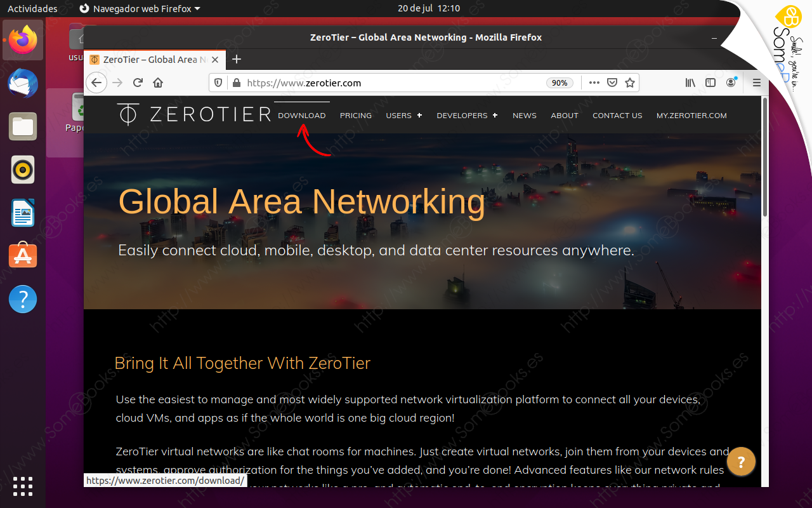Open MY.ZEROTIER.COM
This screenshot has height=508, width=812.
pyautogui.click(x=691, y=116)
